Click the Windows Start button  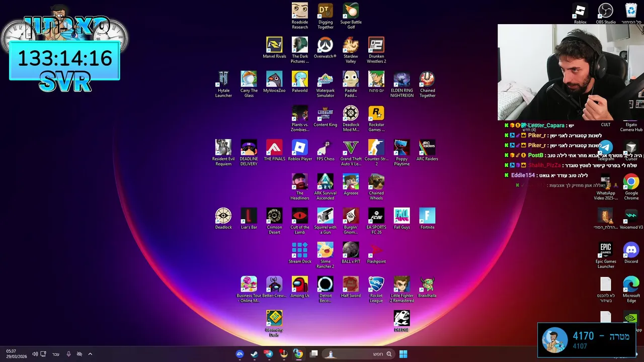[403, 354]
